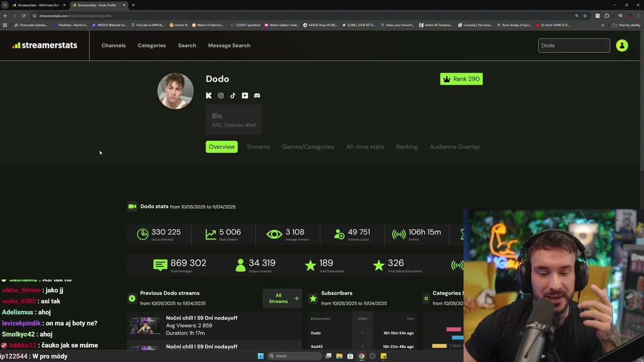644x362 pixels.
Task: Click the peak viewers chart icon
Action: tap(211, 234)
